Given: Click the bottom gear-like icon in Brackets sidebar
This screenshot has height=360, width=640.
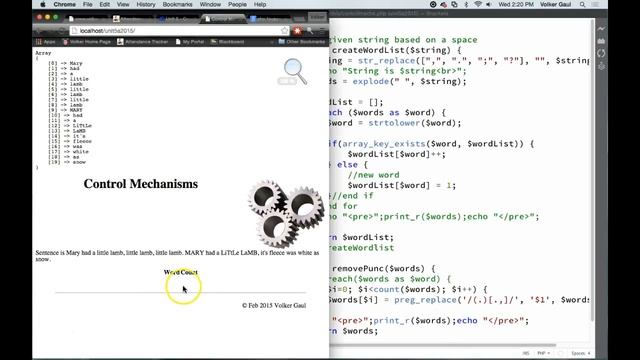Looking at the screenshot, I should pyautogui.click(x=601, y=66).
